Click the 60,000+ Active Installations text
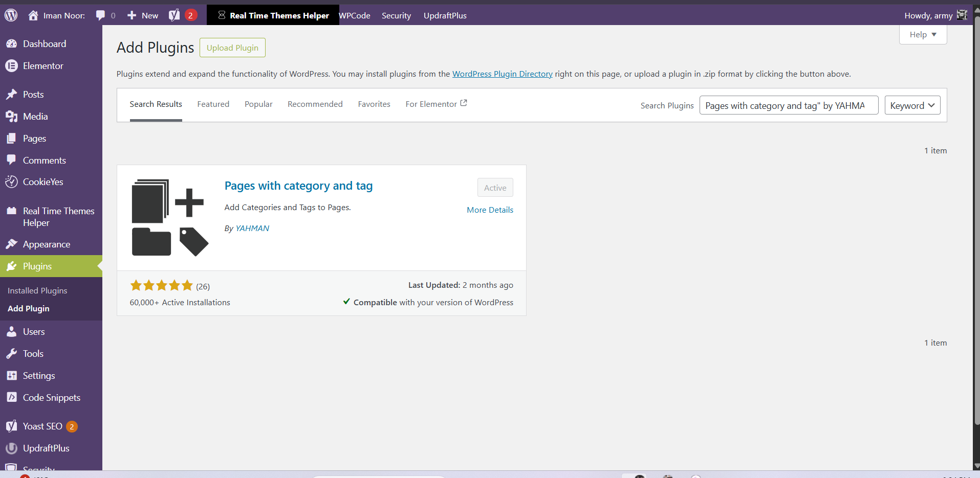Image resolution: width=980 pixels, height=478 pixels. [180, 303]
